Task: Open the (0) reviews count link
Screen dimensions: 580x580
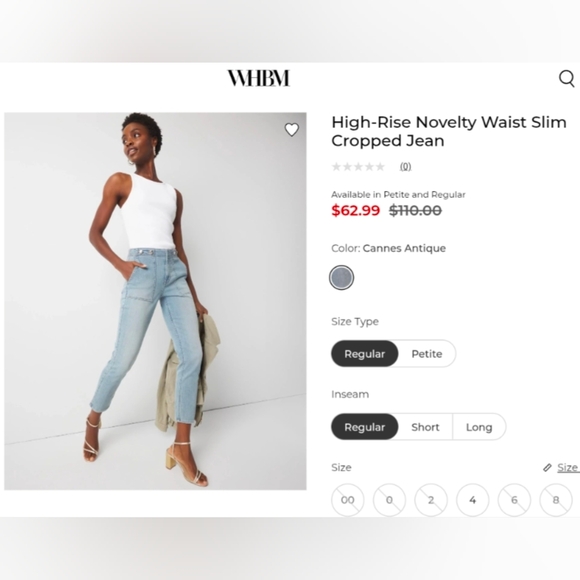Action: tap(405, 167)
